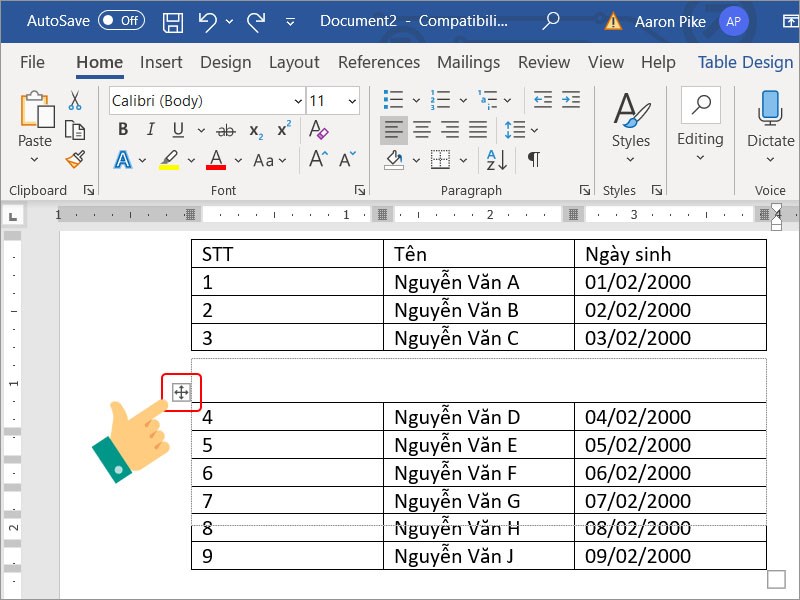This screenshot has height=600, width=800.
Task: Switch to the Insert tab
Action: click(161, 62)
